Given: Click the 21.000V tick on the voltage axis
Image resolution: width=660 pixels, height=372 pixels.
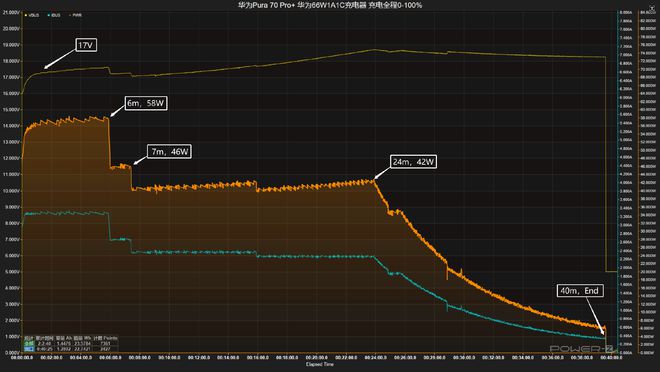Looking at the screenshot, I should 11,13.
